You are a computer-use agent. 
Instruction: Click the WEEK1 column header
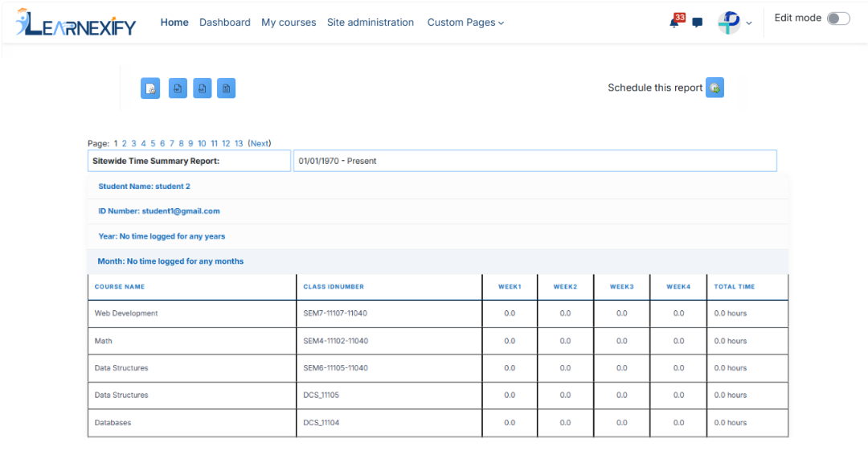(x=510, y=287)
